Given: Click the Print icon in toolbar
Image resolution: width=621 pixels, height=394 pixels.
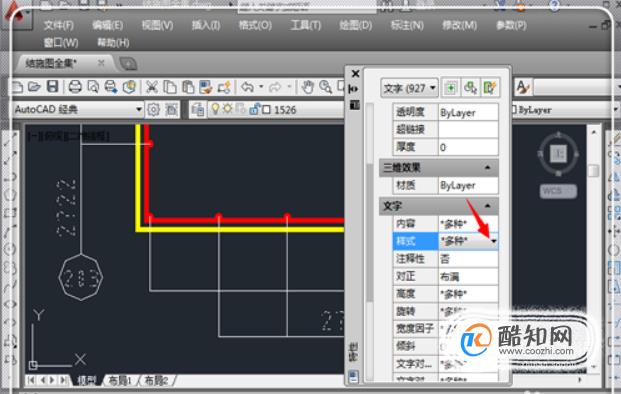Looking at the screenshot, I should click(x=75, y=86).
